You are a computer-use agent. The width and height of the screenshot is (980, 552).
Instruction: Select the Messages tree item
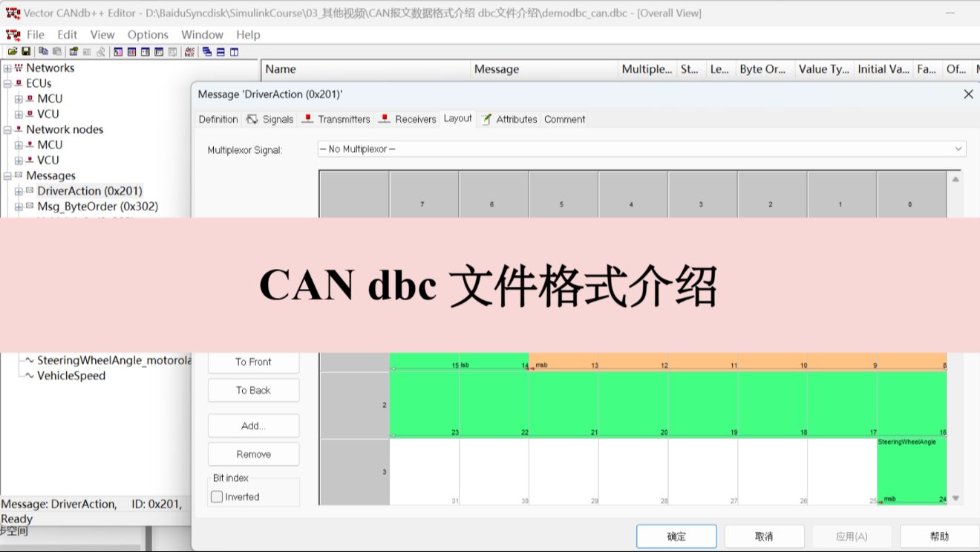click(x=50, y=175)
